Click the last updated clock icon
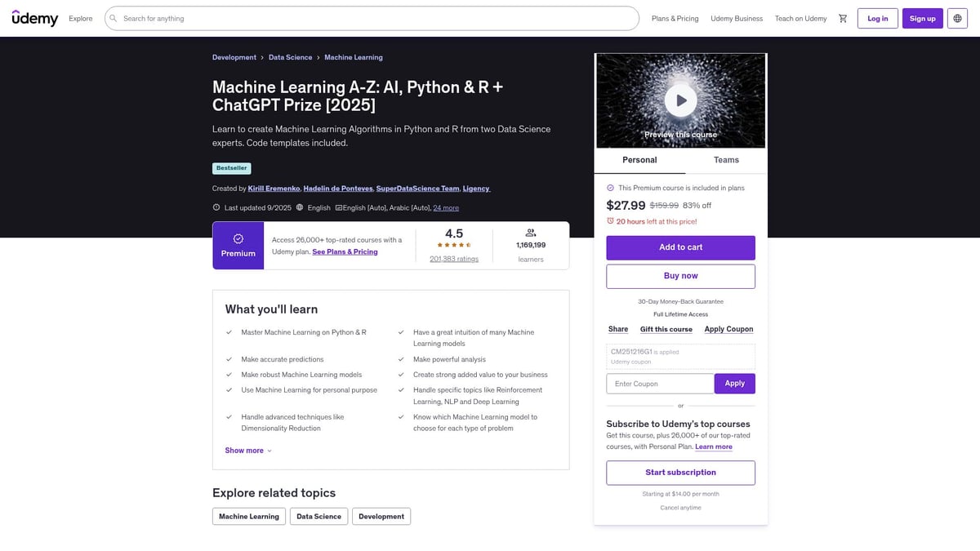Viewport: 980px width, 551px height. (x=216, y=207)
